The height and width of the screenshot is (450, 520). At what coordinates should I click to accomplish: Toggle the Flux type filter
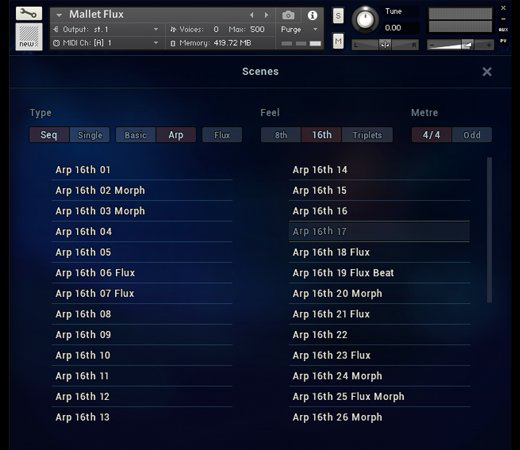pos(222,135)
